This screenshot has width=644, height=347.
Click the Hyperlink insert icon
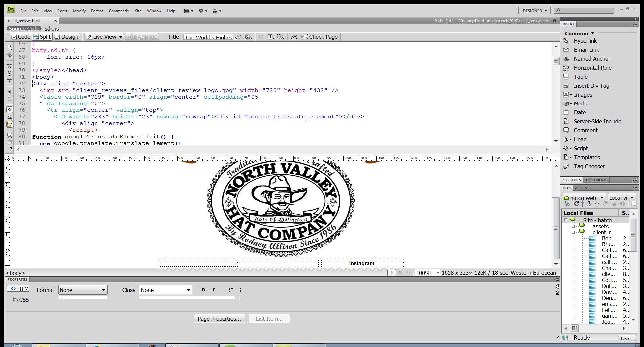click(x=566, y=41)
